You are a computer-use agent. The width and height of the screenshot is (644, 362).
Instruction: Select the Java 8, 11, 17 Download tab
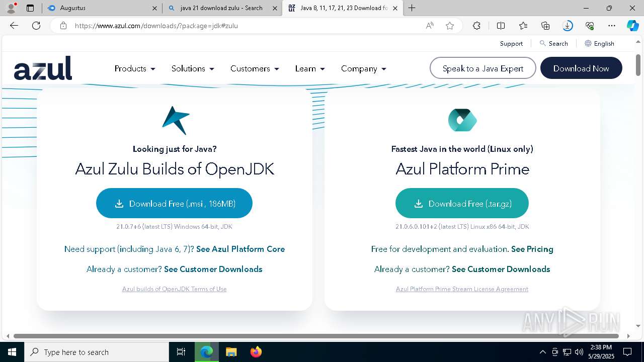[342, 8]
